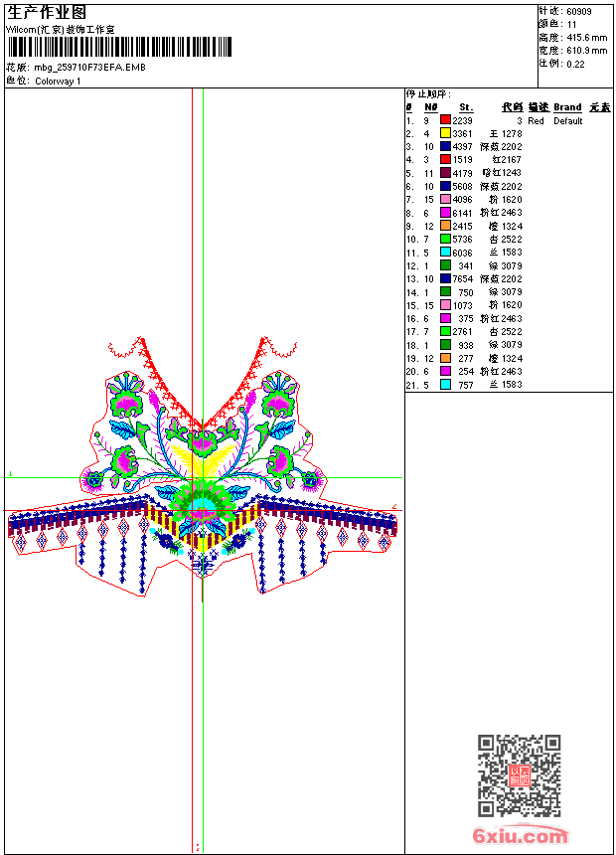Screen dimensions: 616x855
Task: Click the 'St.' column header
Action: tap(466, 107)
